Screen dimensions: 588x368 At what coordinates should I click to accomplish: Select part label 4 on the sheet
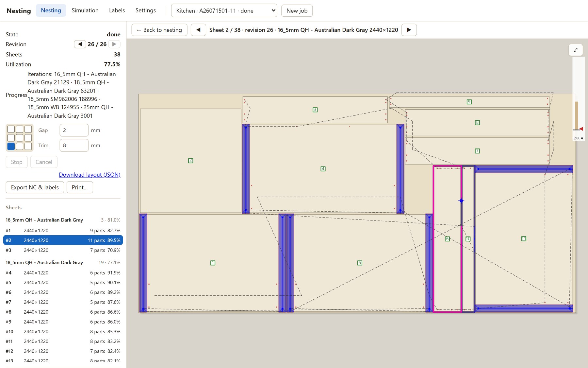(x=323, y=169)
